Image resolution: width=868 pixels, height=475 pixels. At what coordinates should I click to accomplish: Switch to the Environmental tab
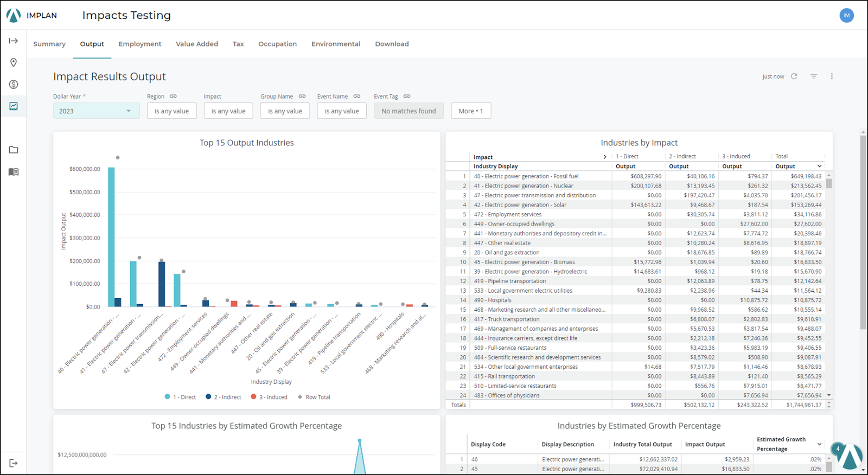click(336, 44)
